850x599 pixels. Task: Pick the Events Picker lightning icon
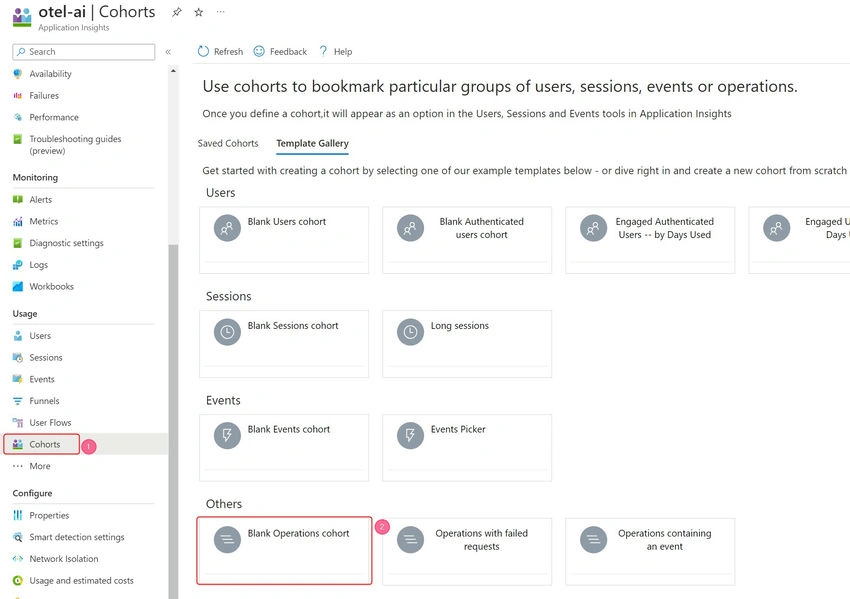(x=410, y=435)
